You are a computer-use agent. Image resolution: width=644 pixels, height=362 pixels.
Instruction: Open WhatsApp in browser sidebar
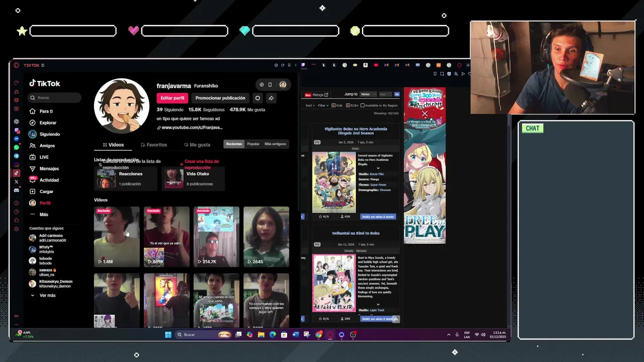coord(17,147)
